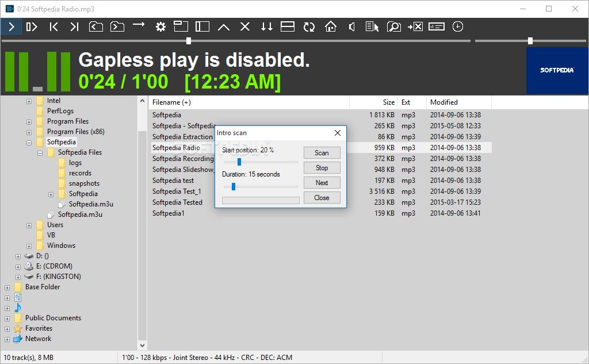Select Base Folder in the tree
589x364 pixels.
coord(43,287)
